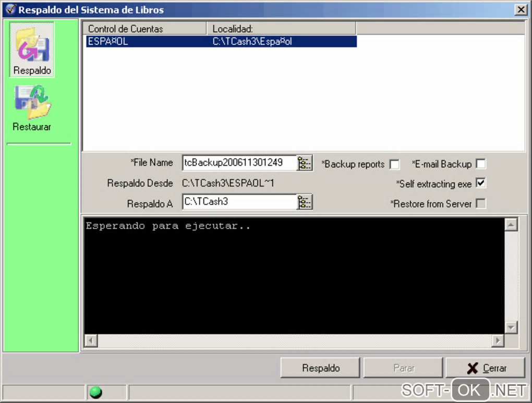532x403 pixels.
Task: Click the Respaldo Desde path text
Action: [228, 183]
